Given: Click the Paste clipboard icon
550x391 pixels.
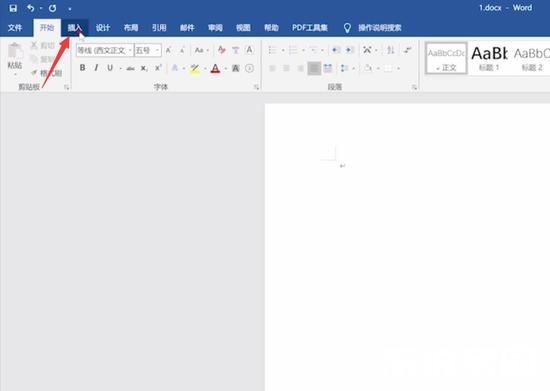Looking at the screenshot, I should coord(15,52).
